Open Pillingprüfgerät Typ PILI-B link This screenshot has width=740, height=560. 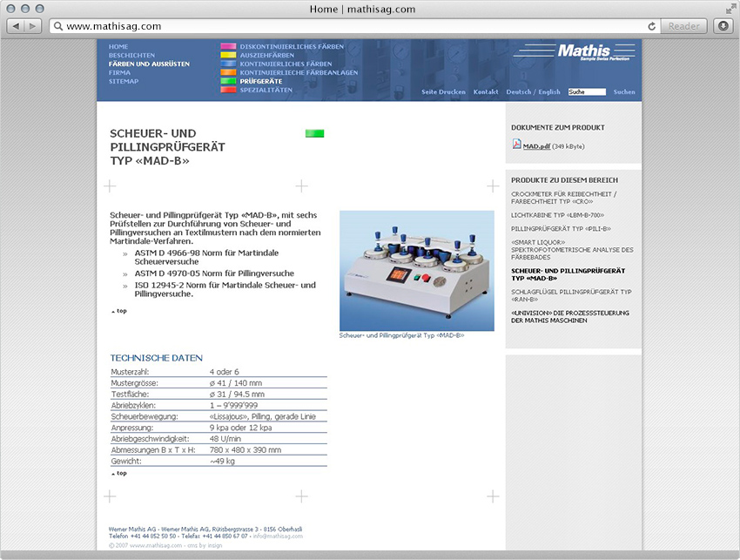[x=561, y=229]
